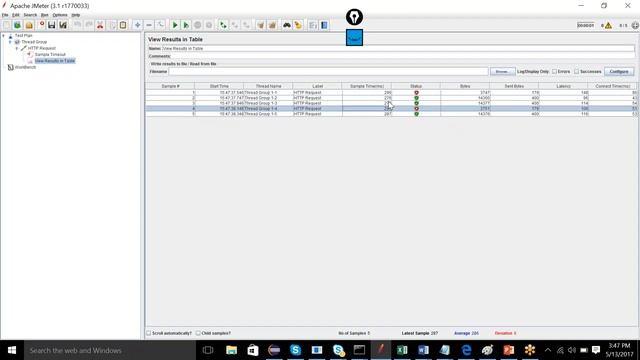Click the Clear All results icon

tap(272, 25)
